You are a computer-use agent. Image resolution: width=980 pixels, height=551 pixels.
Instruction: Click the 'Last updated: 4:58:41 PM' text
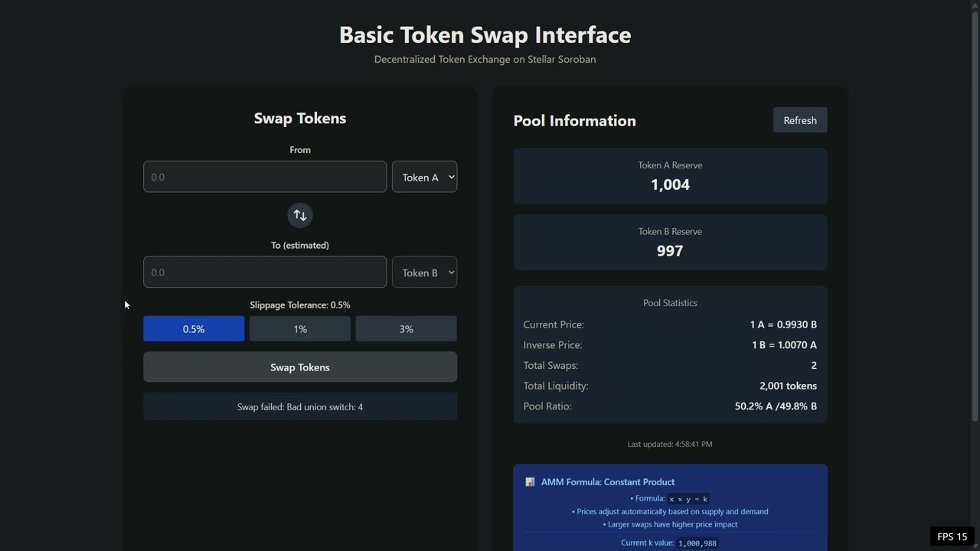(670, 444)
